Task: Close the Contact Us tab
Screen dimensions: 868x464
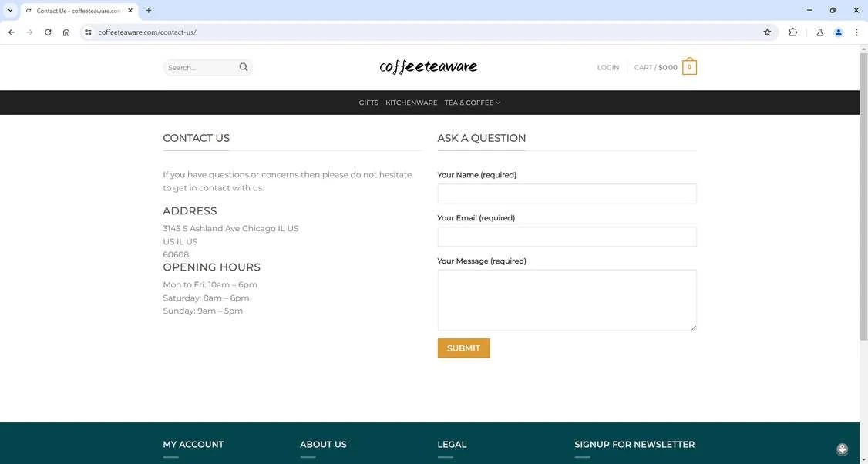Action: [130, 11]
